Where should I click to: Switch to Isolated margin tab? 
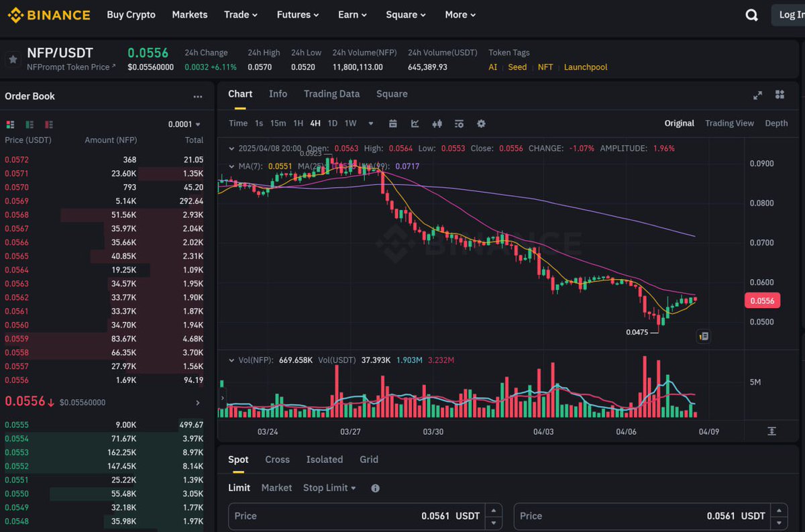tap(325, 460)
